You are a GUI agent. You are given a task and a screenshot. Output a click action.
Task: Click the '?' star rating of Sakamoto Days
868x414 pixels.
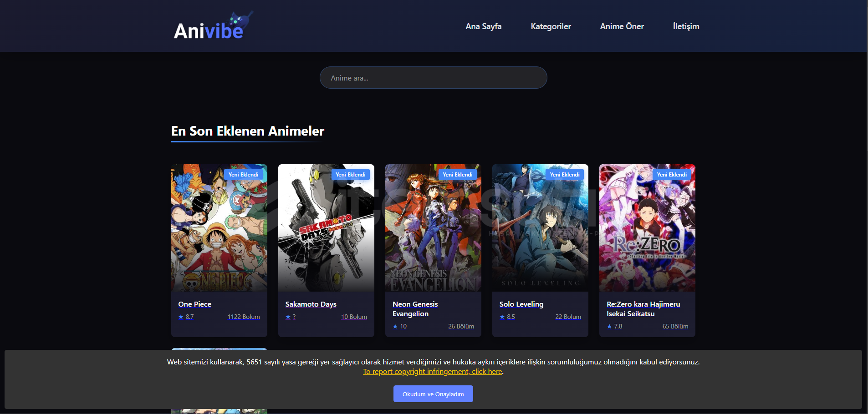[x=291, y=317]
